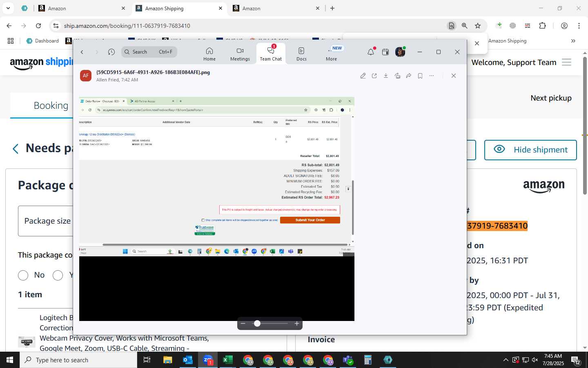Close the Chrome popup bubble

click(x=477, y=43)
